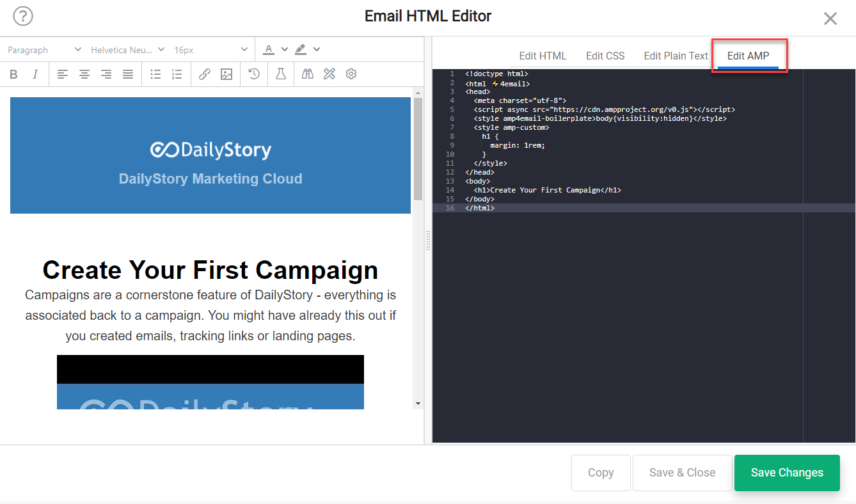Viewport: 856px width, 504px height.
Task: Click the campaigns intro paragraph
Action: [x=210, y=315]
